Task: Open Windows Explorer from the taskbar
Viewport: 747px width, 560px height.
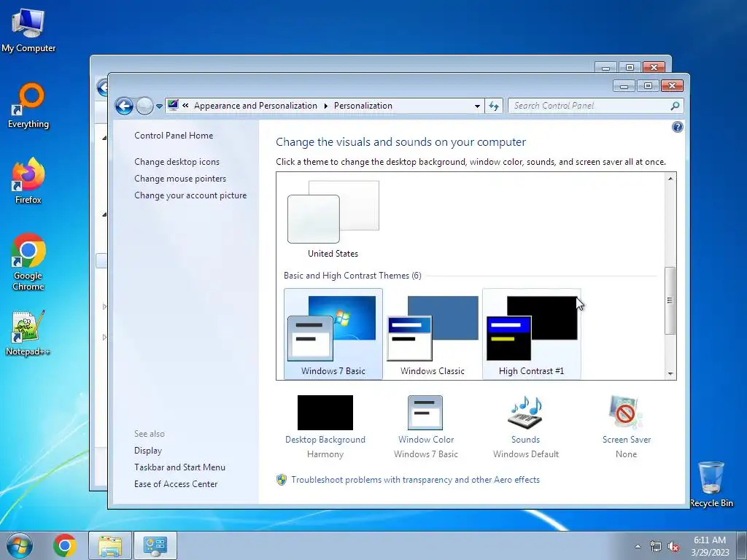Action: (x=110, y=545)
